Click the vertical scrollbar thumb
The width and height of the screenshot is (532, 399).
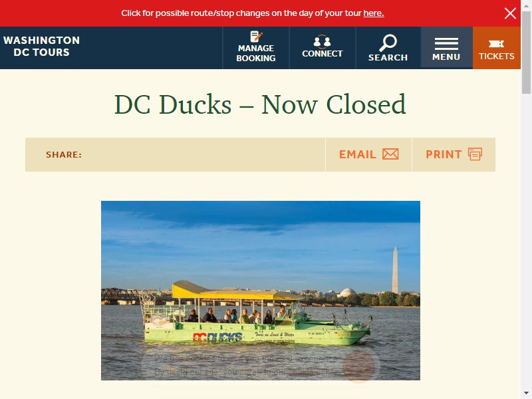pos(526,53)
